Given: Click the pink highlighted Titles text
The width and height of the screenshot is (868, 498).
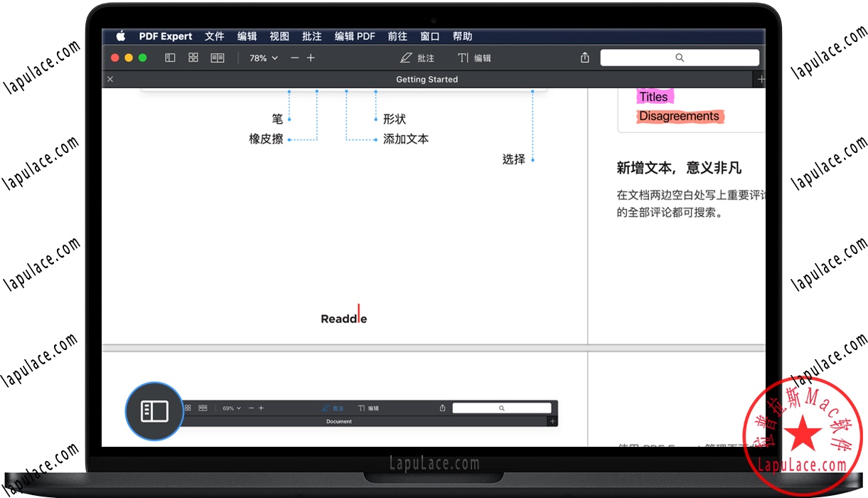Looking at the screenshot, I should (653, 97).
